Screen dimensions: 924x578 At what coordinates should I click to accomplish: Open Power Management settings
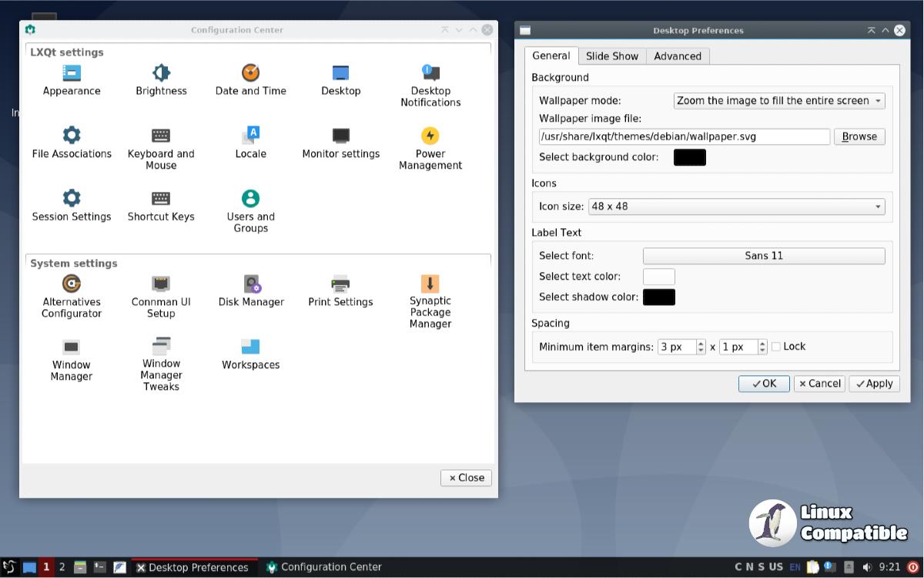pyautogui.click(x=430, y=136)
